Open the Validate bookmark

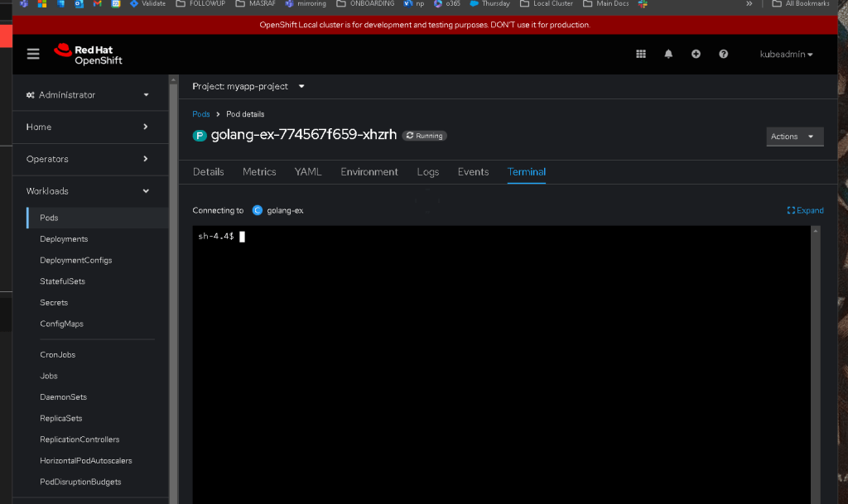pyautogui.click(x=147, y=4)
